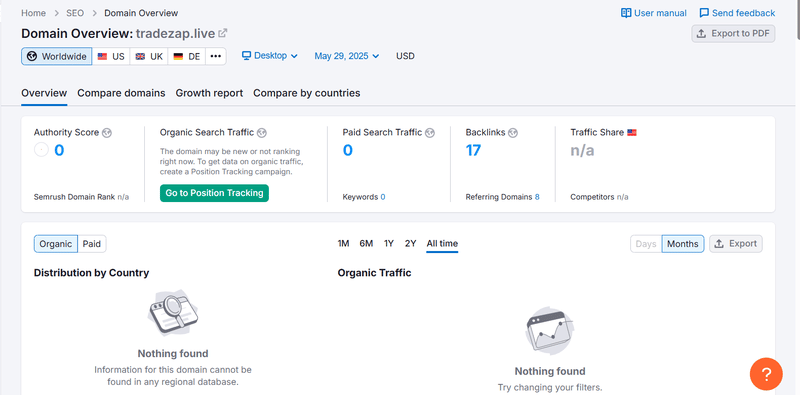
Task: Open more countries ellipsis menu
Action: pos(216,56)
